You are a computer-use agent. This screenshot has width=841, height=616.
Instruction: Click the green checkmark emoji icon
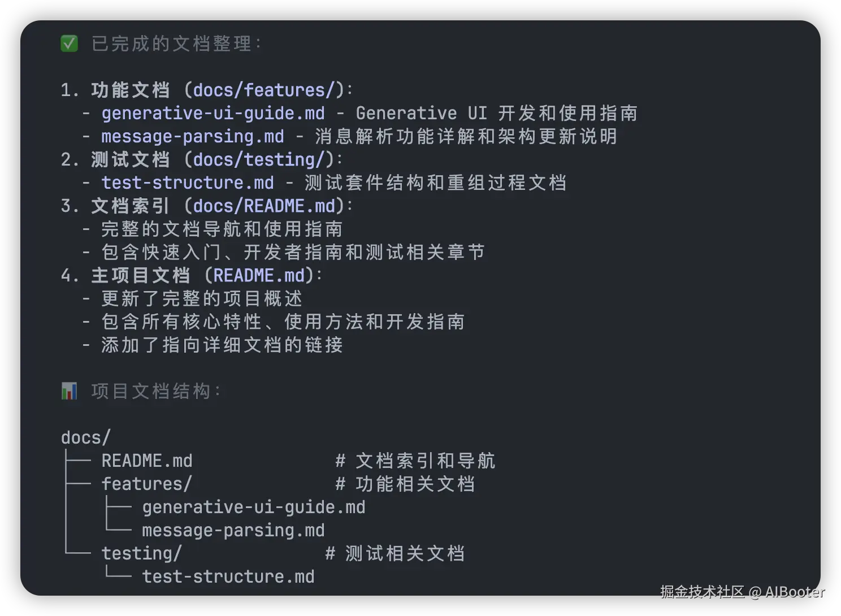(x=69, y=44)
